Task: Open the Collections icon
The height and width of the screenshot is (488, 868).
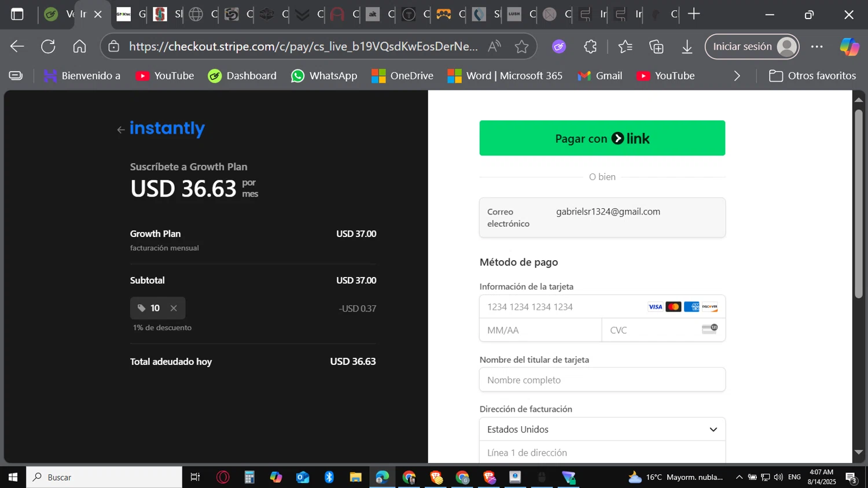Action: 656,47
